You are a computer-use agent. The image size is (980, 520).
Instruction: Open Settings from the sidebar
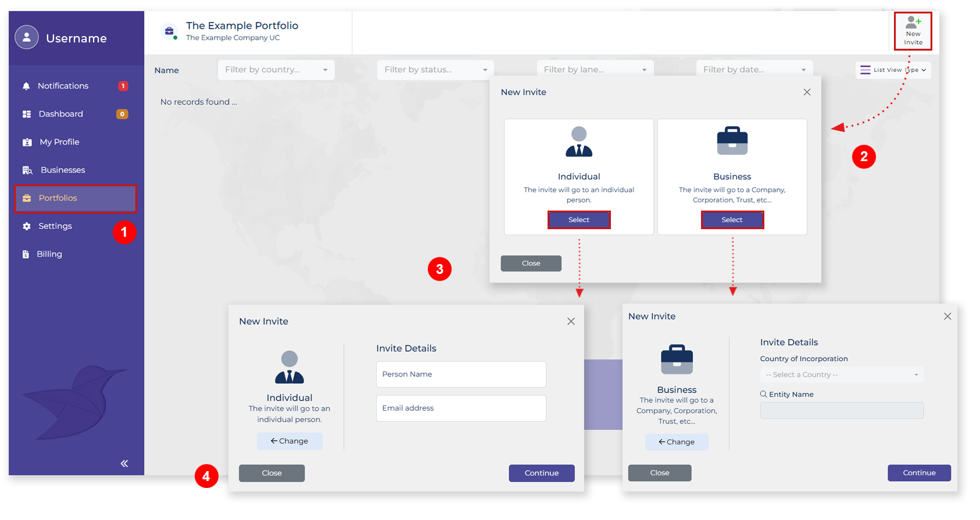pos(76,226)
